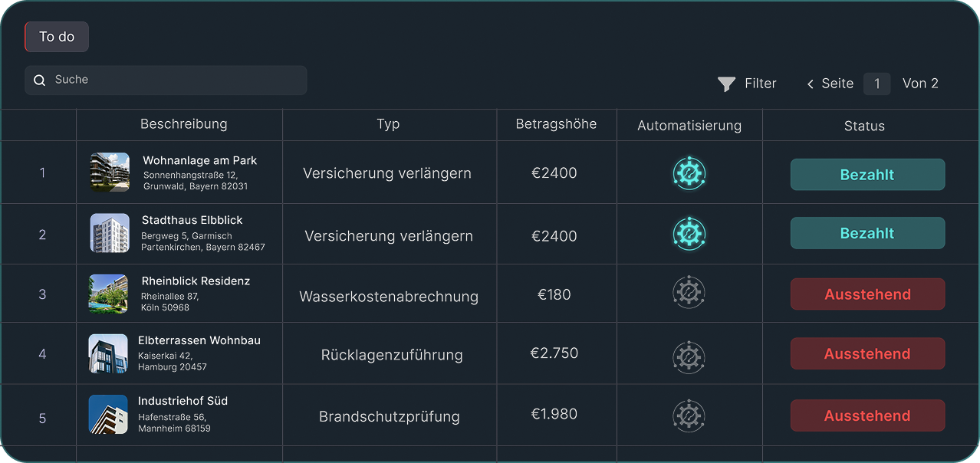980x463 pixels.
Task: Click the page number field showing 1
Action: pyautogui.click(x=877, y=84)
